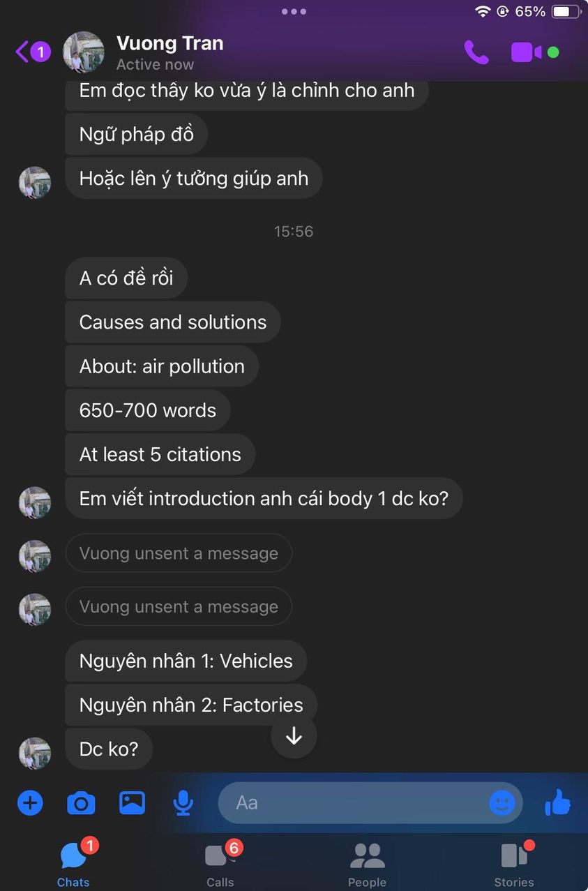Tap the three-dot handle at the top
The image size is (588, 891).
click(x=294, y=12)
